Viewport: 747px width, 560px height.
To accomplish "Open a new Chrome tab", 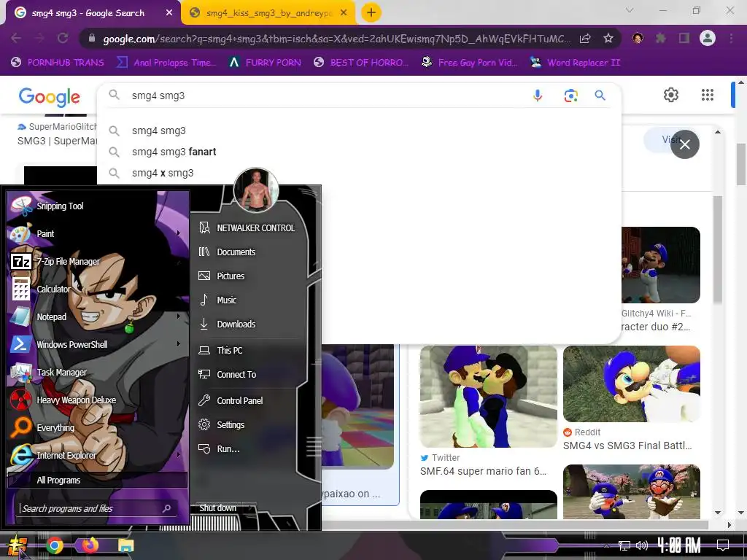I will pos(371,12).
